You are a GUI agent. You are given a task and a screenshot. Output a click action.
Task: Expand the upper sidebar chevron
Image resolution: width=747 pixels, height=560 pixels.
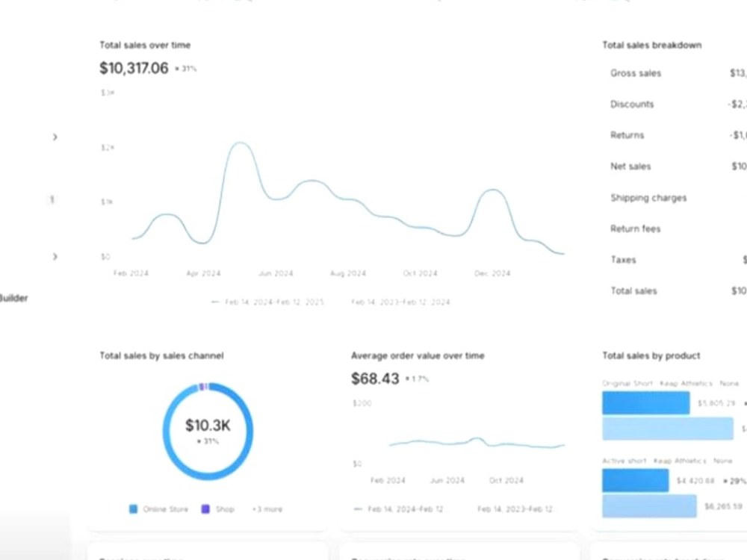pos(55,137)
